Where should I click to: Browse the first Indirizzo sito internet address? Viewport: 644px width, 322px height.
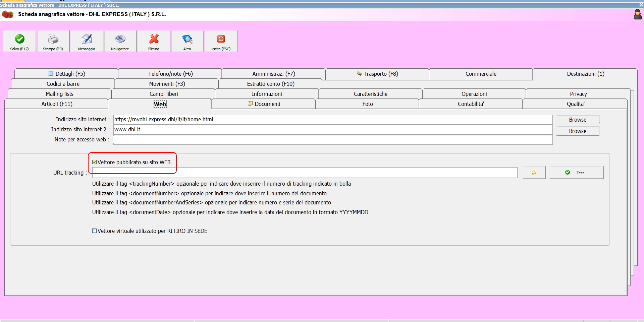(x=578, y=120)
